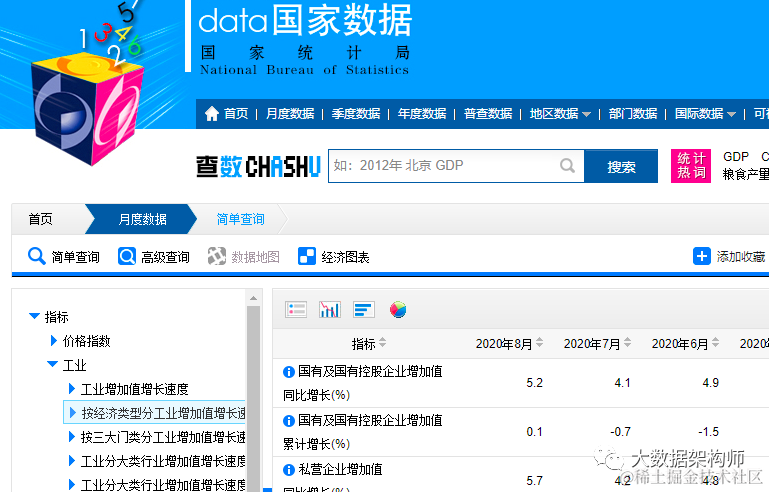Click the magnifier icon inside search box
The width and height of the screenshot is (769, 492).
pos(567,165)
